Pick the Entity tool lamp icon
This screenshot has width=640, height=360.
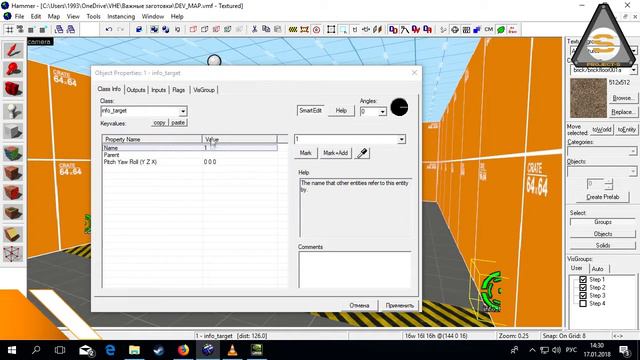pos(13,111)
